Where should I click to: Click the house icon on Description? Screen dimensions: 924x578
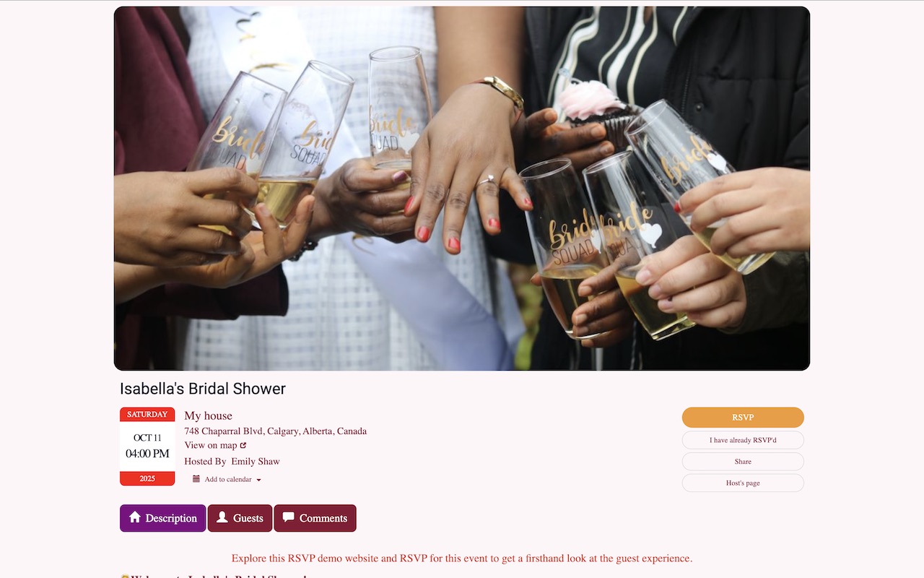point(134,517)
